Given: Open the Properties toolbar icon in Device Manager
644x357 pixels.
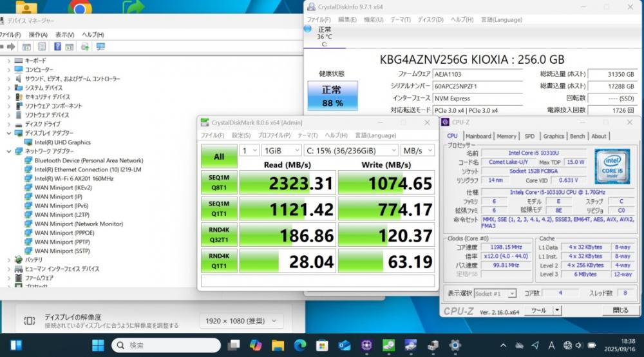Looking at the screenshot, I should [42, 47].
